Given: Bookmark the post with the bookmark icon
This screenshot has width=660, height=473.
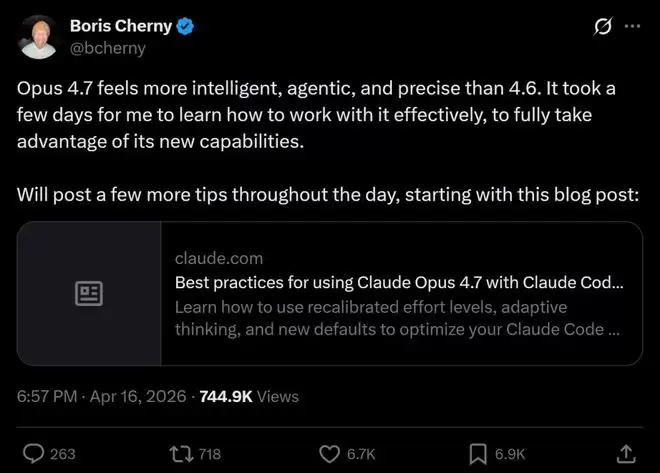Looking at the screenshot, I should [x=478, y=454].
